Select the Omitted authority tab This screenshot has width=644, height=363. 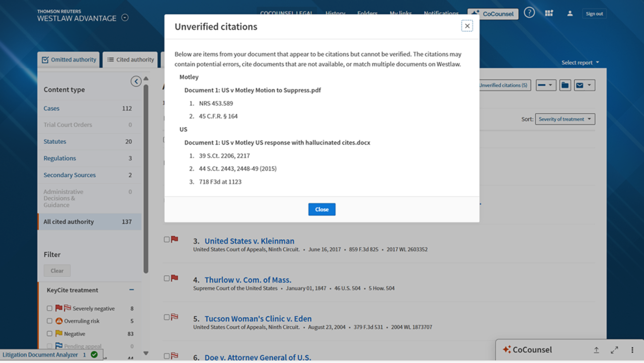pos(69,60)
